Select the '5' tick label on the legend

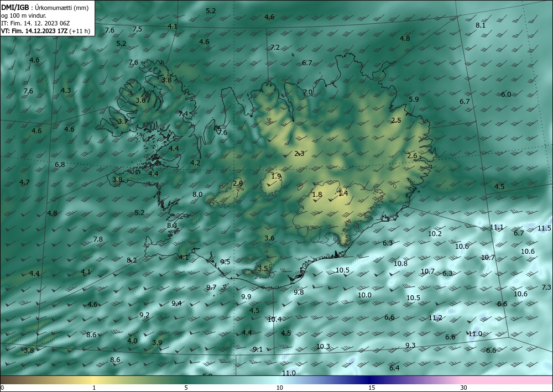click(x=186, y=388)
